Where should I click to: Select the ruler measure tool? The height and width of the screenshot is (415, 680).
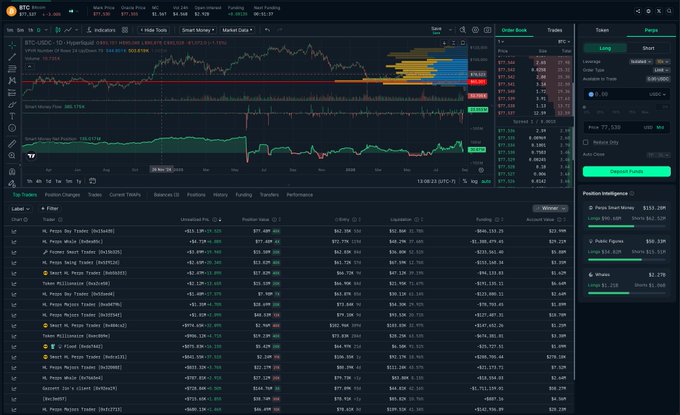tap(12, 144)
